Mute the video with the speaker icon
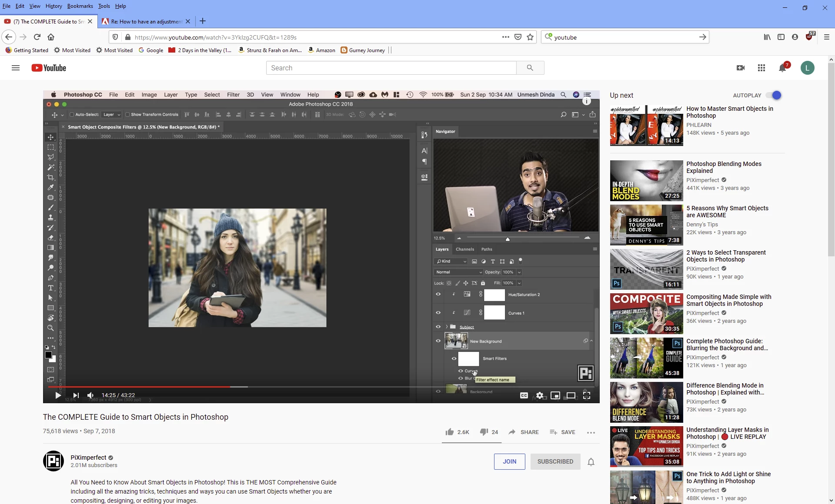The width and height of the screenshot is (835, 504). coord(90,395)
